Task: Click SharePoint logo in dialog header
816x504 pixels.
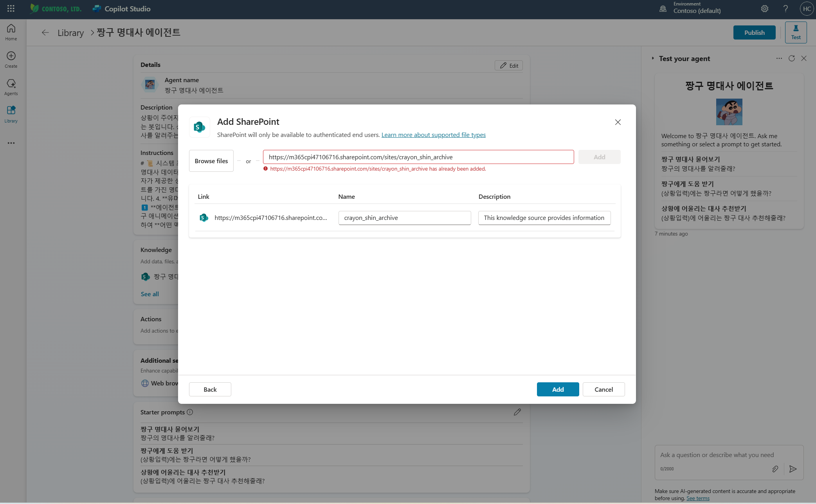Action: point(200,127)
